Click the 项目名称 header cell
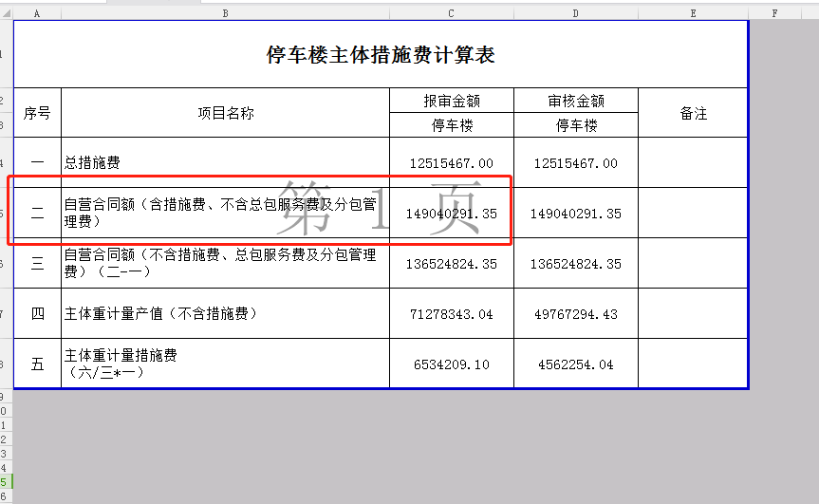The image size is (819, 504). [x=225, y=113]
